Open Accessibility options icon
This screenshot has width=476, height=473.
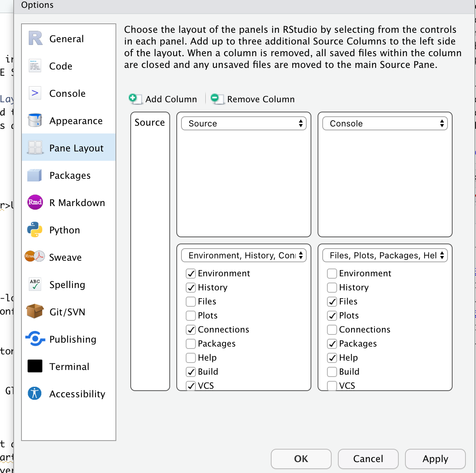coord(35,393)
